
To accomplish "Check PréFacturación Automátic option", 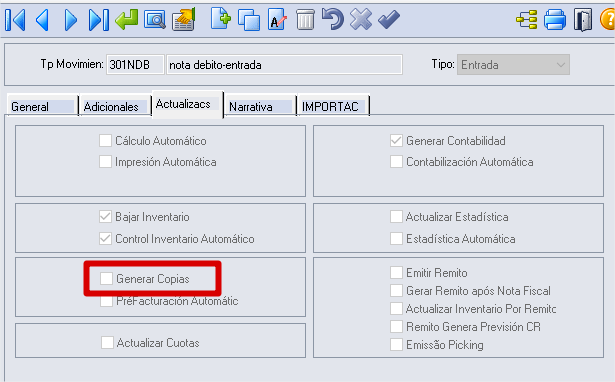I will 106,301.
